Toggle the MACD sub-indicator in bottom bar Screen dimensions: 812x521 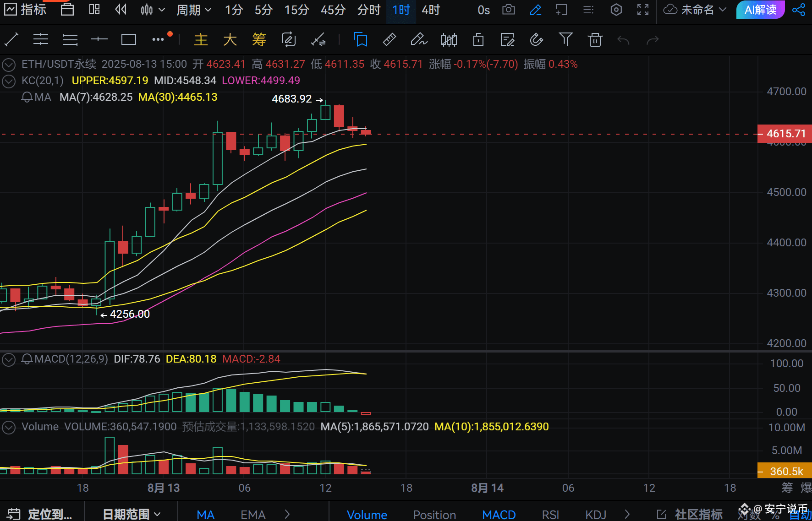499,515
